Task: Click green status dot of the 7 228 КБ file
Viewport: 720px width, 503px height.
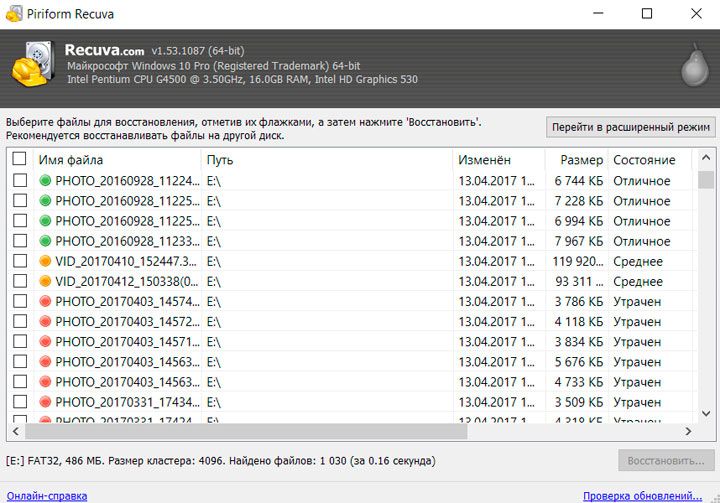Action: (x=45, y=201)
